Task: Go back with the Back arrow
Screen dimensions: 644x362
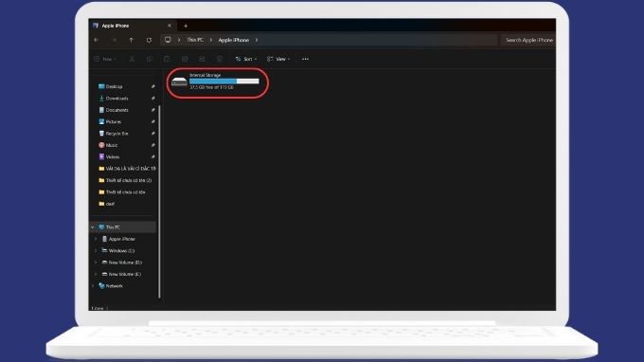Action: 96,40
